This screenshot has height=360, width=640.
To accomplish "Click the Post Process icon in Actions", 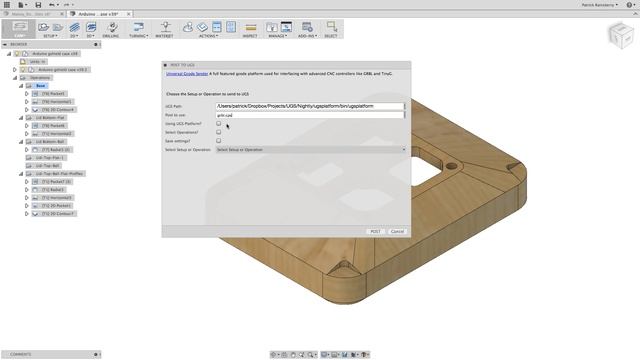I will pyautogui.click(x=202, y=27).
